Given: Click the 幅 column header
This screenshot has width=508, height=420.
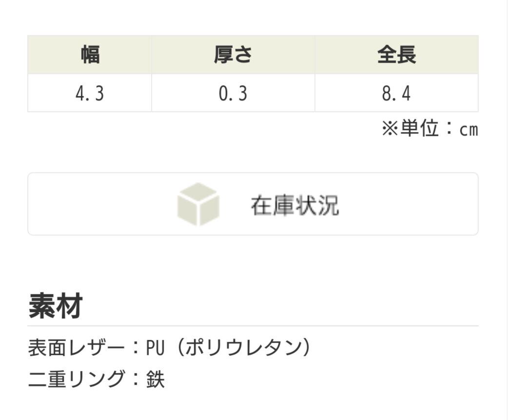Looking at the screenshot, I should [90, 55].
